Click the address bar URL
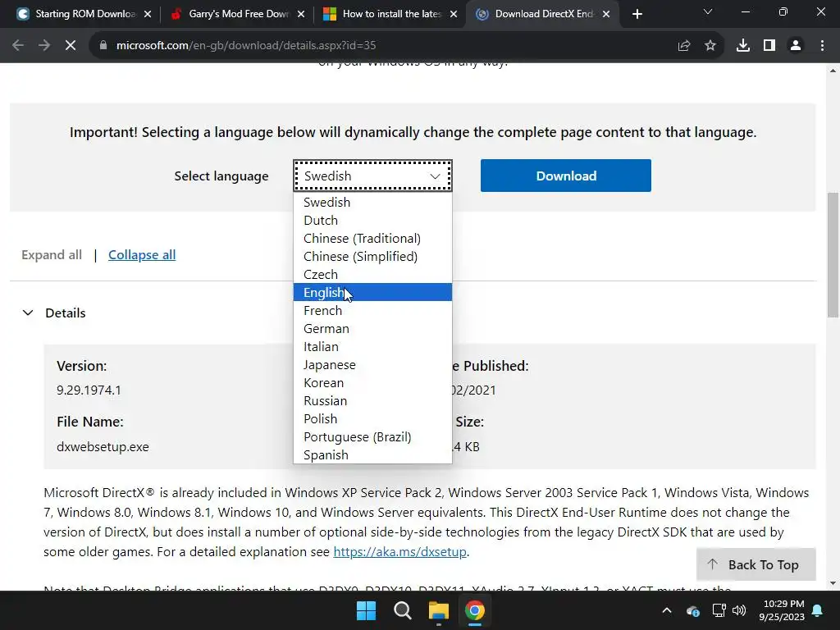 (x=246, y=46)
